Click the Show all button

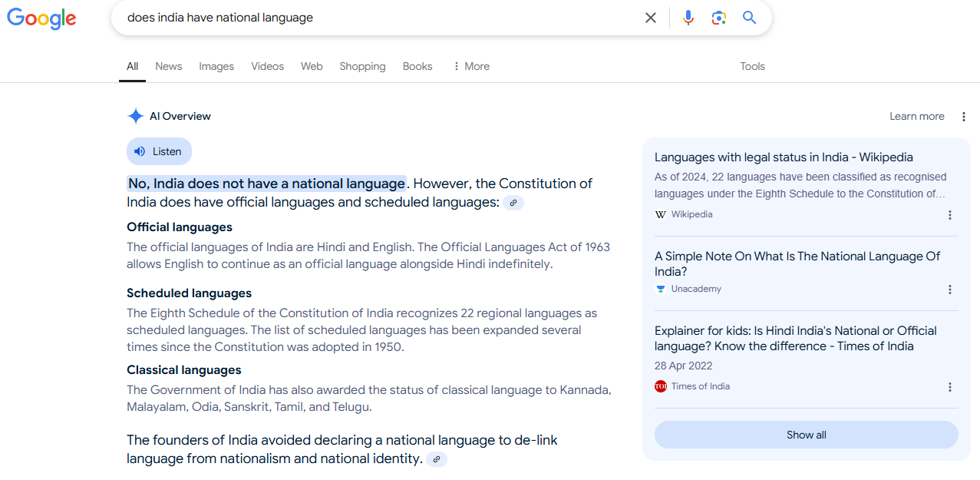(x=806, y=434)
